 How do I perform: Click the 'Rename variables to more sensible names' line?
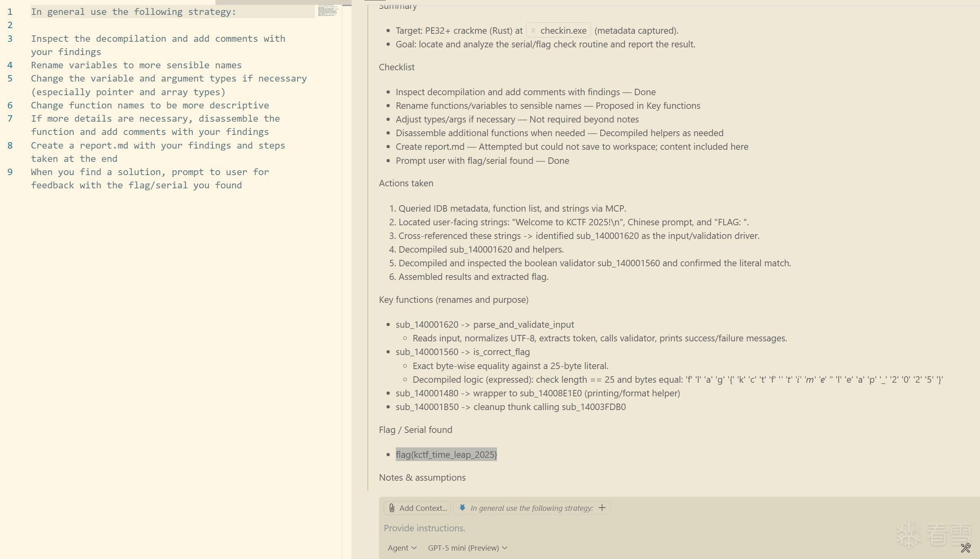(136, 65)
